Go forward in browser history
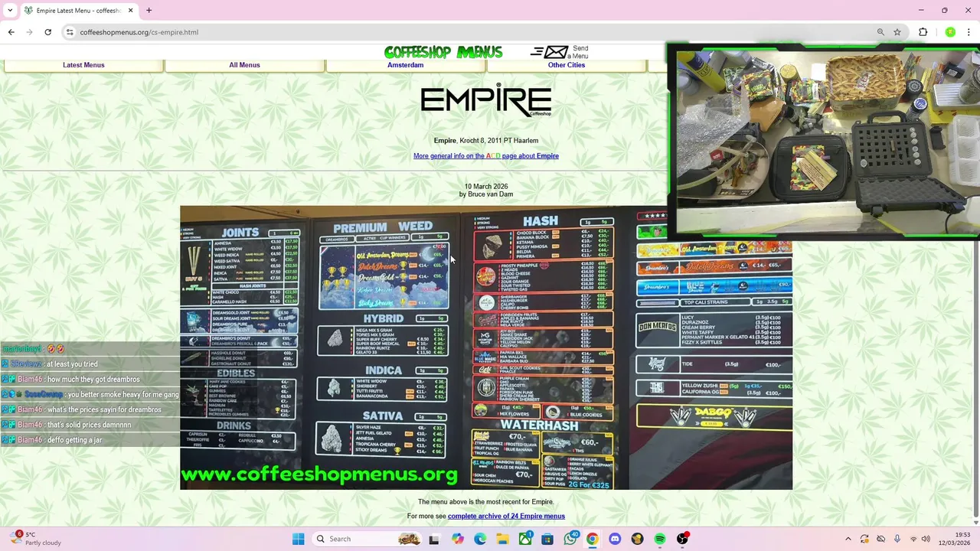This screenshot has width=980, height=551. 29,32
